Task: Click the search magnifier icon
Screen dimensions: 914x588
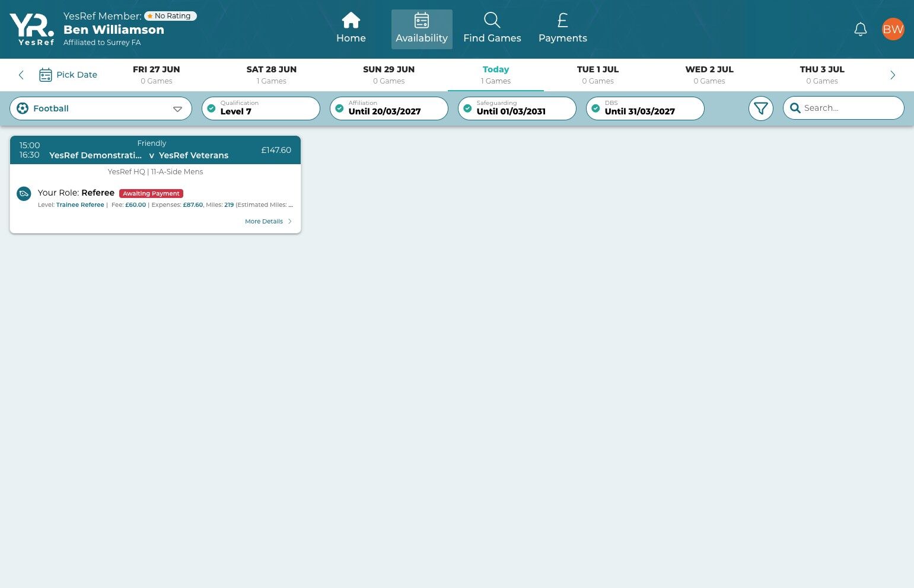Action: point(795,108)
